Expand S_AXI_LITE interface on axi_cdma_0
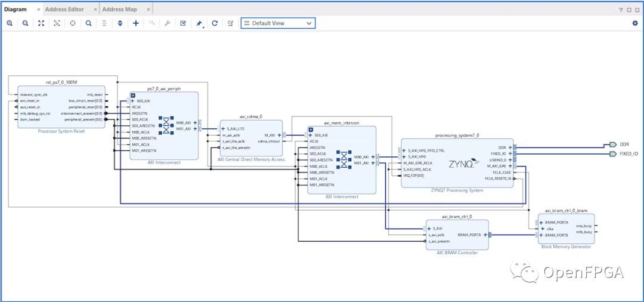 (223, 129)
